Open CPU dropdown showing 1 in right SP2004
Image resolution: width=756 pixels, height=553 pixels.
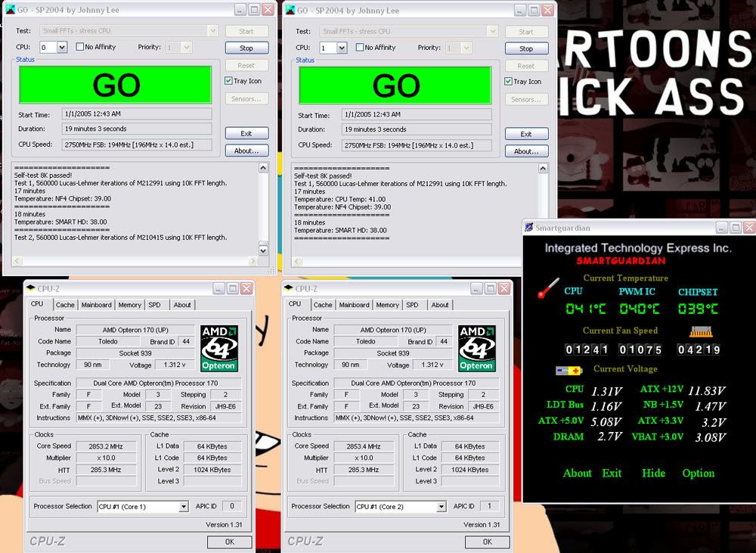(x=342, y=48)
